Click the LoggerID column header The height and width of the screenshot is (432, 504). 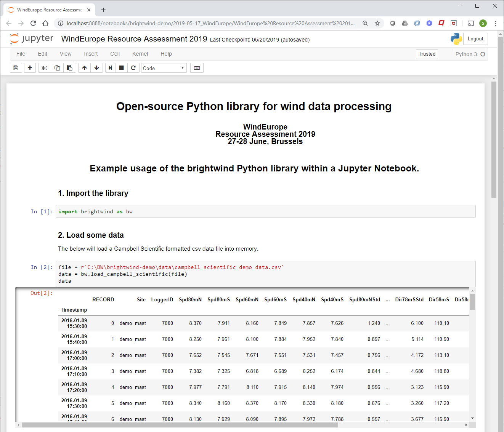pos(162,299)
